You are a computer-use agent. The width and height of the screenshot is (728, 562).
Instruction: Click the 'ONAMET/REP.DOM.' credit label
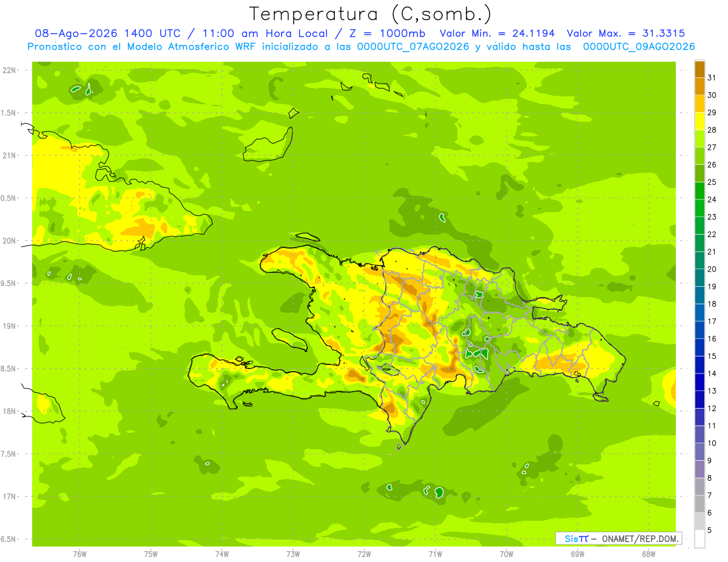click(639, 538)
